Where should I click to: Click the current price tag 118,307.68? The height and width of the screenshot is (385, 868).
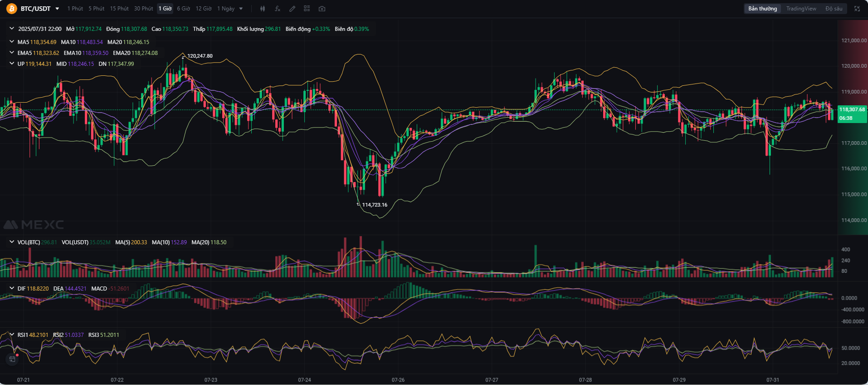pyautogui.click(x=852, y=109)
